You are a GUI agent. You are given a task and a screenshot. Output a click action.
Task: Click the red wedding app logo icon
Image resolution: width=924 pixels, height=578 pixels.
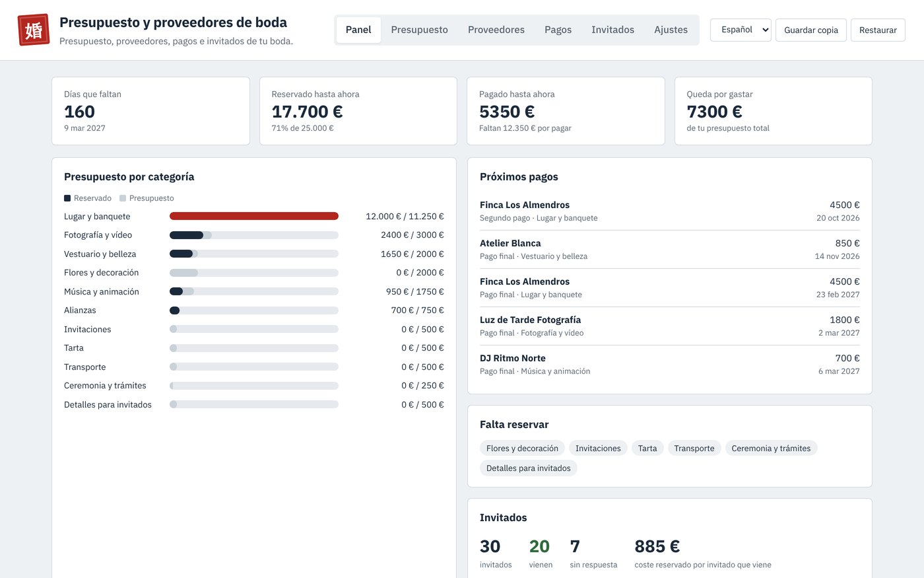(34, 30)
